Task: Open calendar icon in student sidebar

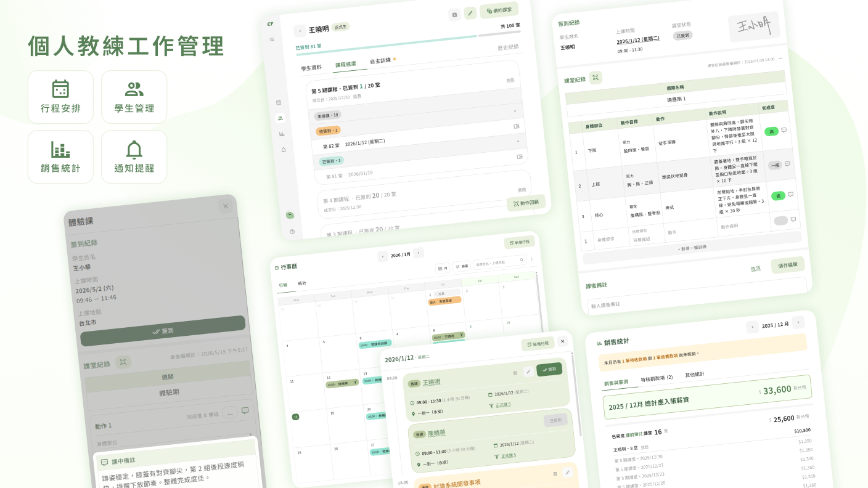Action: click(x=279, y=102)
